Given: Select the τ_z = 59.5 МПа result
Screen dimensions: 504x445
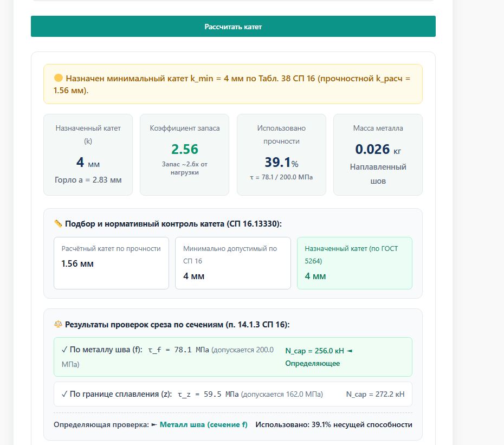Looking at the screenshot, I should [x=208, y=394].
